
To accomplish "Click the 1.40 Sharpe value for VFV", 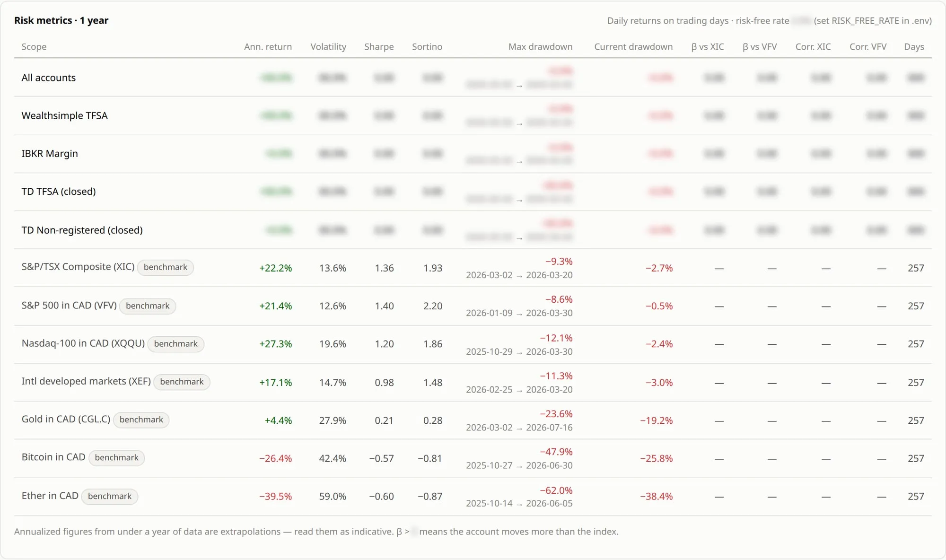I will [384, 306].
